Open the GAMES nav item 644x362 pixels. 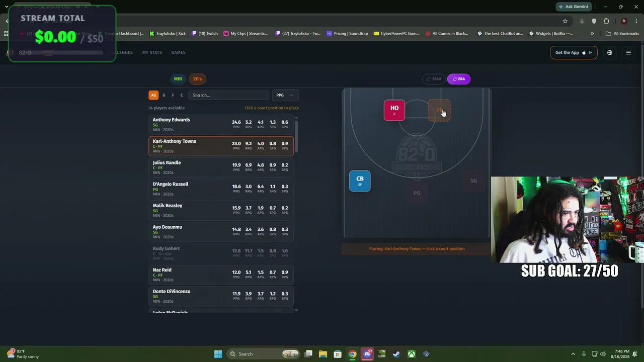point(178,53)
